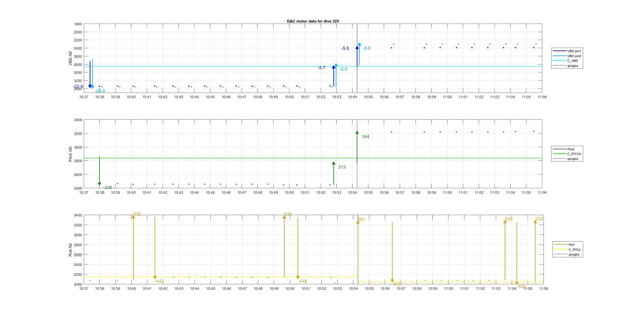The width and height of the screenshot is (644, 319).
Task: Click the "3400" tick on the Pitch axis
Action: point(78,120)
